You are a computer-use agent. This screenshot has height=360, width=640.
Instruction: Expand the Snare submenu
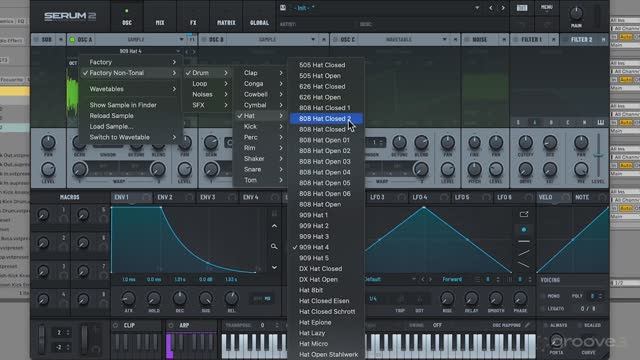click(x=260, y=169)
